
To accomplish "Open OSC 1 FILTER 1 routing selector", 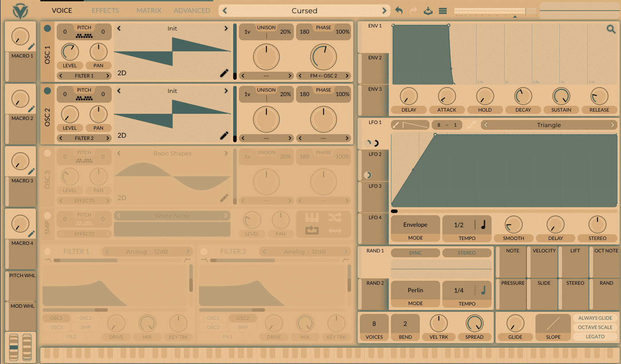I will (84, 76).
